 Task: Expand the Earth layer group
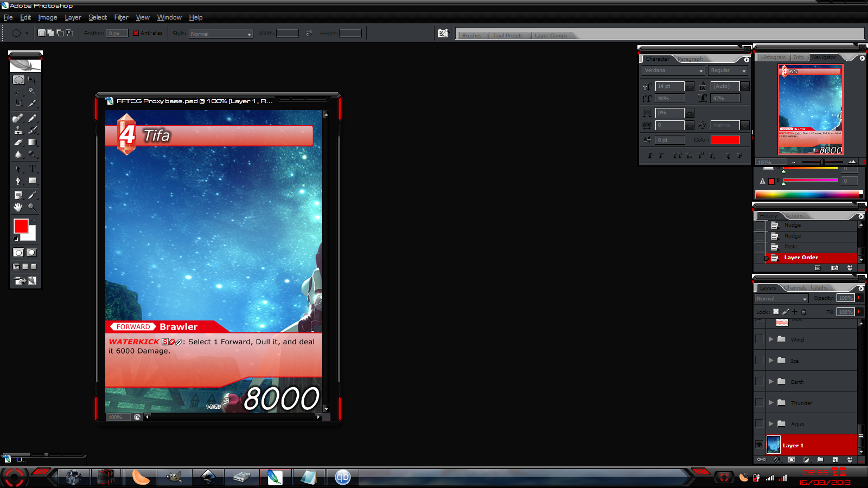(771, 381)
